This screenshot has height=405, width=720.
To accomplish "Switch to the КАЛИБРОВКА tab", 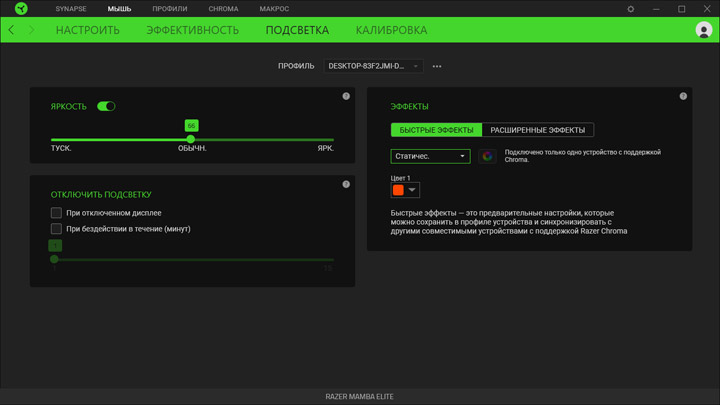I will tap(391, 30).
